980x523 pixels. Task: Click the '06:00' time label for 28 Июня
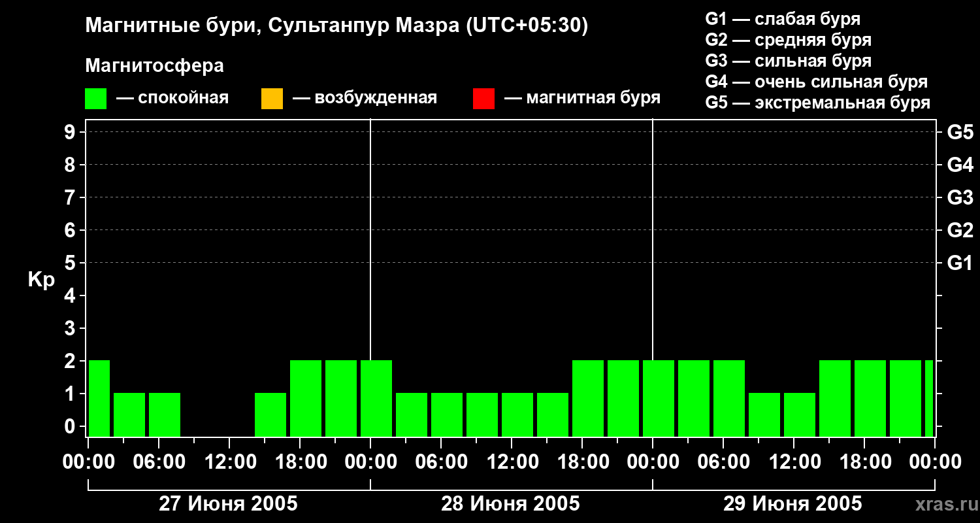pos(441,462)
